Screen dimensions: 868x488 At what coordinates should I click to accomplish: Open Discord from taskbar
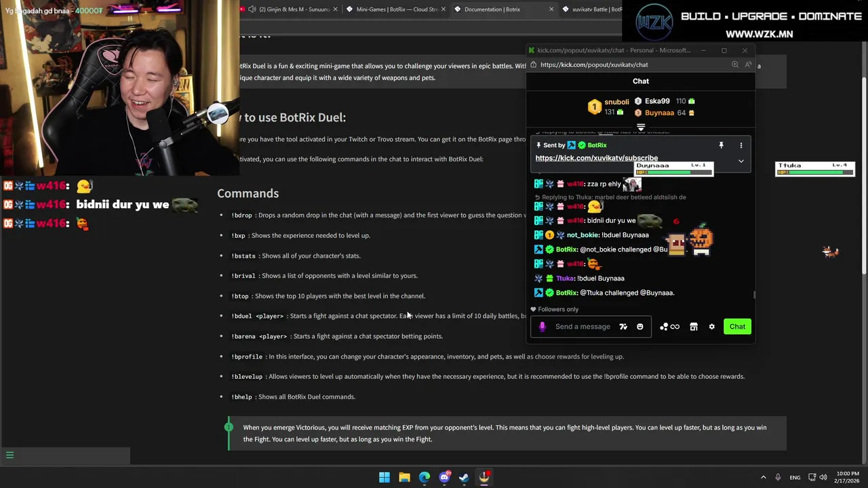[x=444, y=477]
